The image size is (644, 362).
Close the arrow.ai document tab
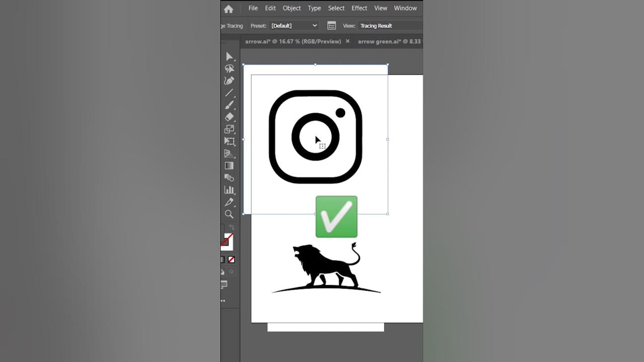347,41
